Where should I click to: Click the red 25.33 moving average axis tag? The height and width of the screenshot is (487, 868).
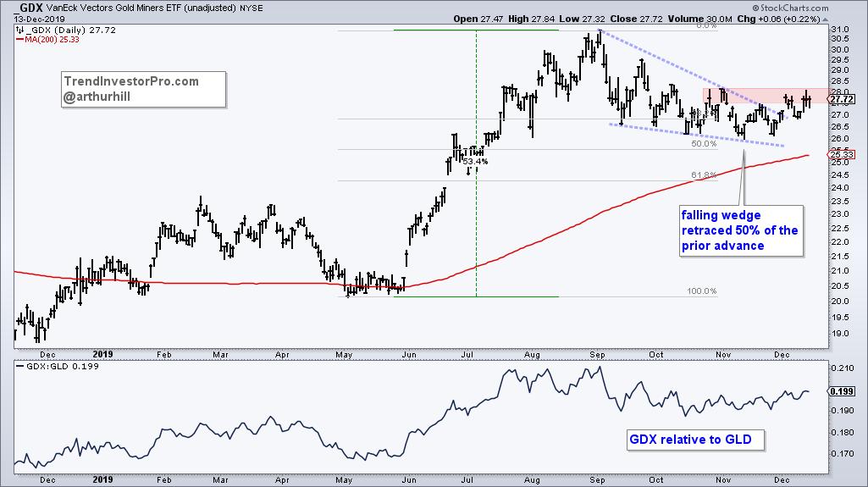842,155
